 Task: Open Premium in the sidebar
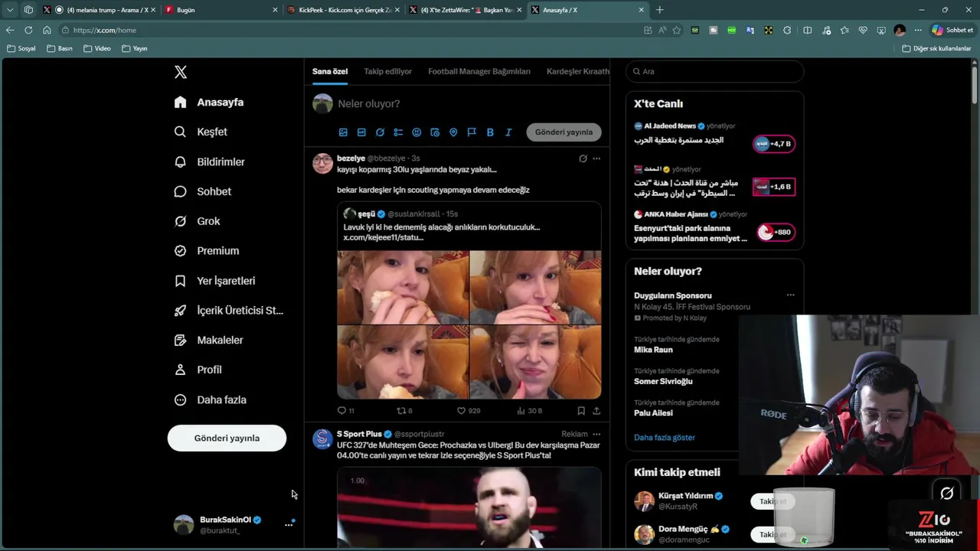[x=207, y=250]
